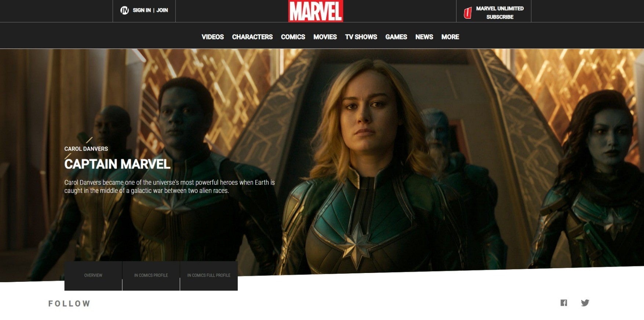Open the NEWS menu
The height and width of the screenshot is (320, 644).
coord(424,37)
